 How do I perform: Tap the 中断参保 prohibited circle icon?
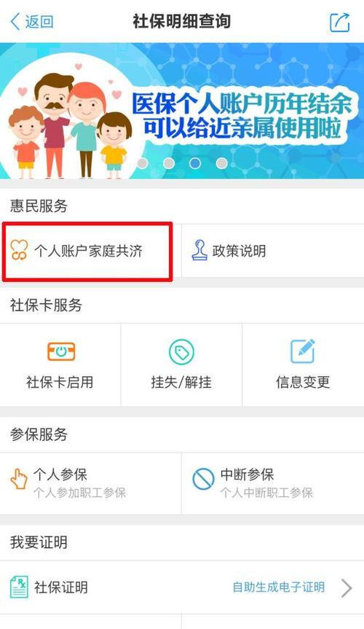coord(203,479)
